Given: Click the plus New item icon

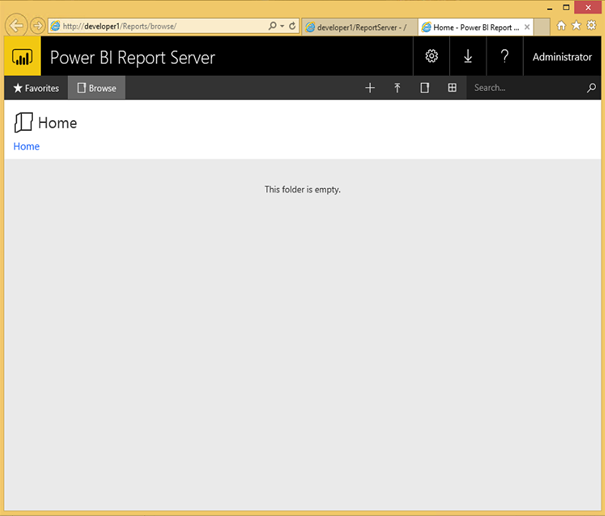Looking at the screenshot, I should pos(370,88).
